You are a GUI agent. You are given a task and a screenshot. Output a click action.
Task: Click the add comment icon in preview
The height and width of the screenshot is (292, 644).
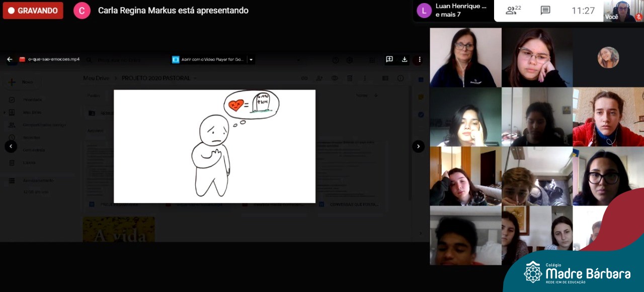coord(389,59)
